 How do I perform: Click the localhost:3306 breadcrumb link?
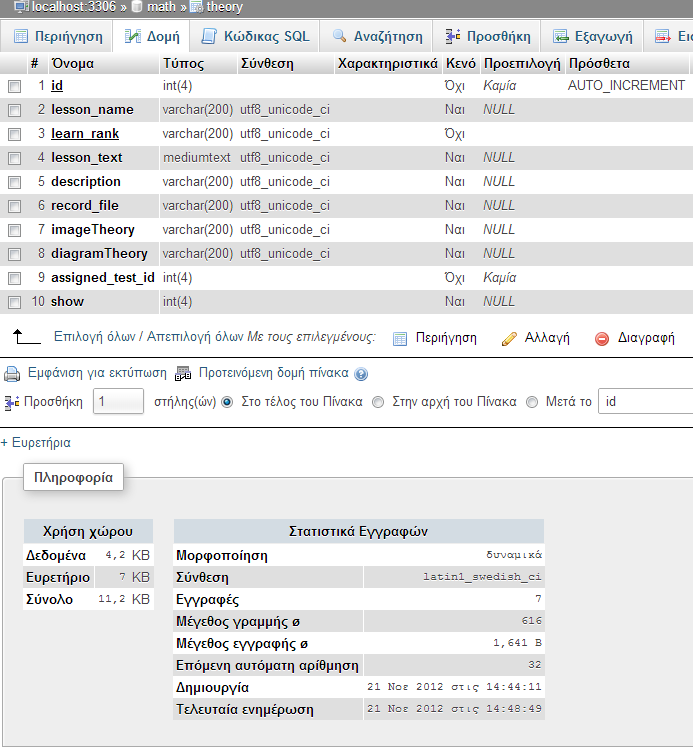74,7
